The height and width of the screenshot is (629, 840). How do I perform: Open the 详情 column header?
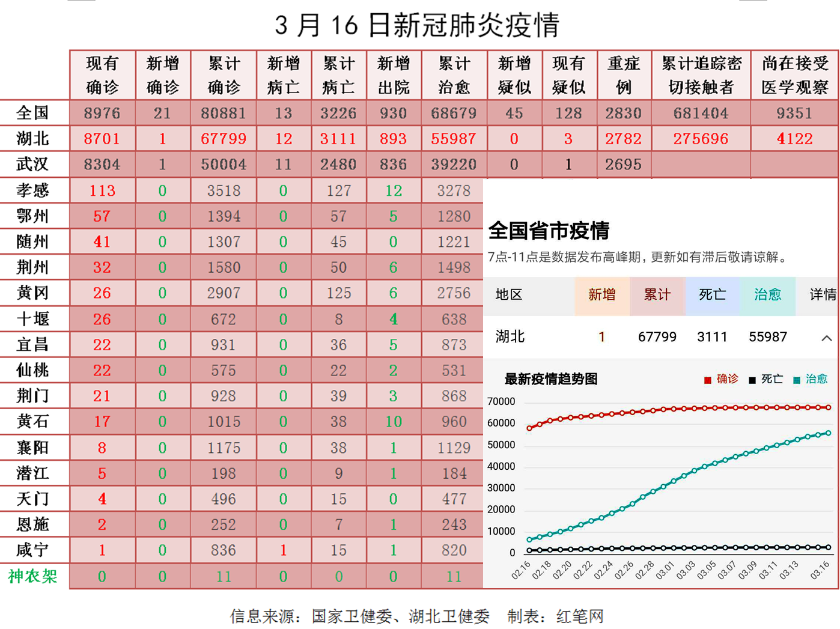tap(822, 295)
